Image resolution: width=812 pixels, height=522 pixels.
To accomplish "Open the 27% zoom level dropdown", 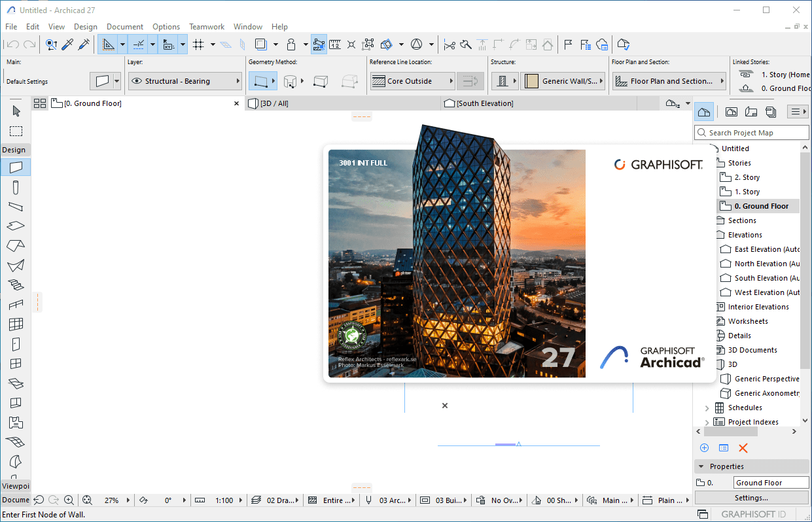I will point(111,500).
